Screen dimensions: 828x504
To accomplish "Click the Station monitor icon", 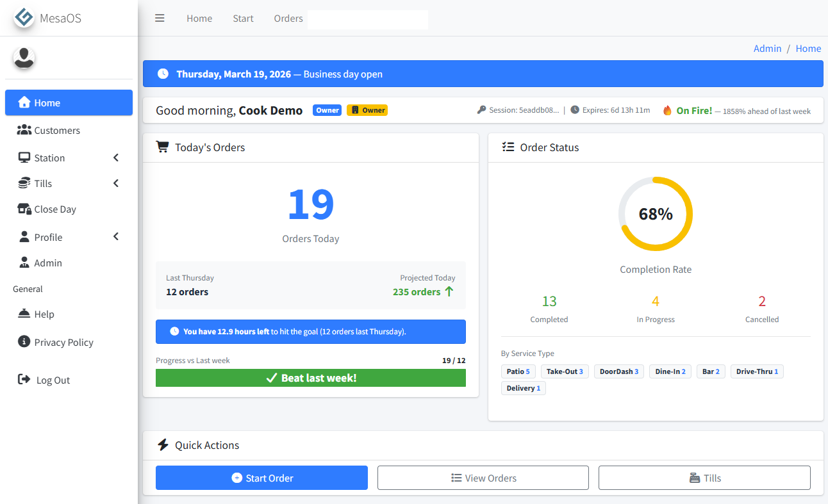I will (x=24, y=158).
